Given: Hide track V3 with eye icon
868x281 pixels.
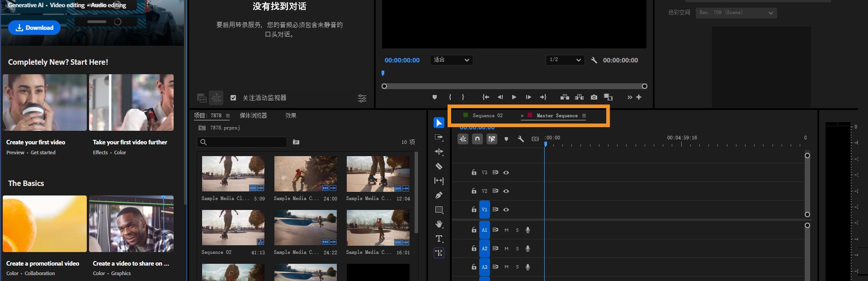Looking at the screenshot, I should tap(506, 172).
